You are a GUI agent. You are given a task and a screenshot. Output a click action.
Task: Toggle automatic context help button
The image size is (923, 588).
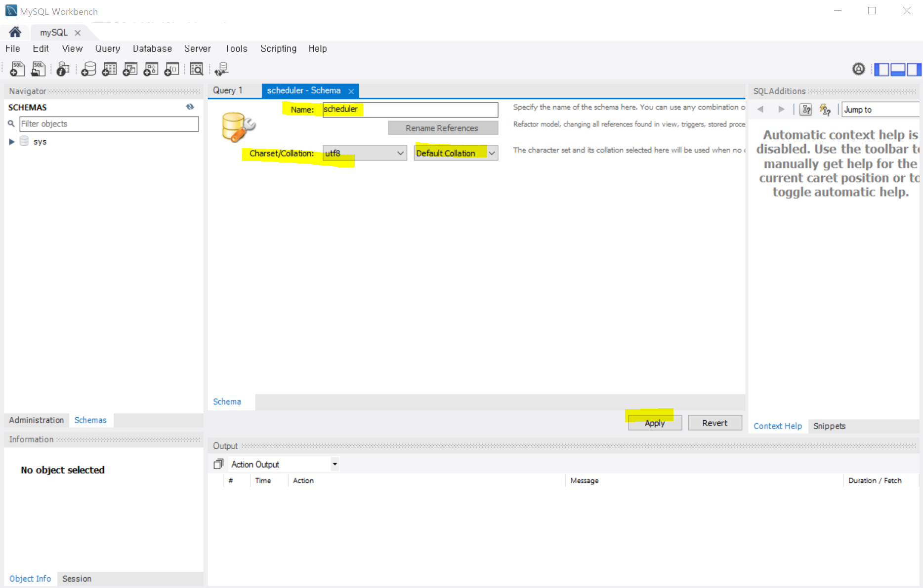806,109
